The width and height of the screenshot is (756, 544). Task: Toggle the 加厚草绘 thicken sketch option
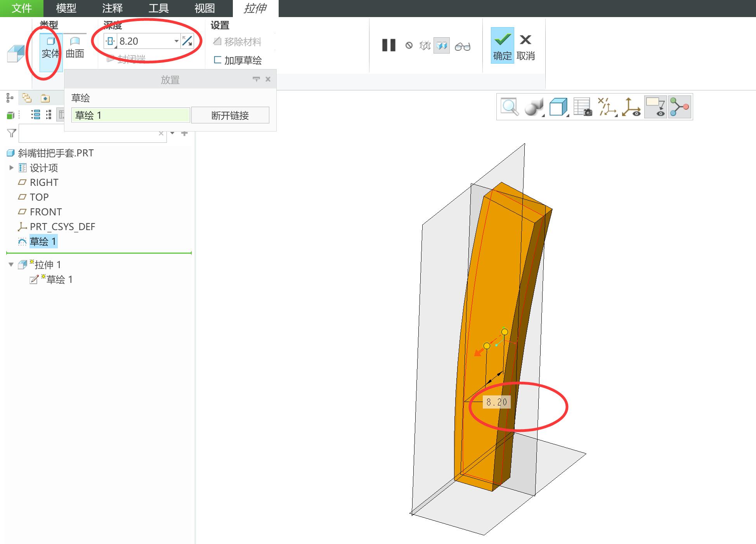(x=238, y=60)
